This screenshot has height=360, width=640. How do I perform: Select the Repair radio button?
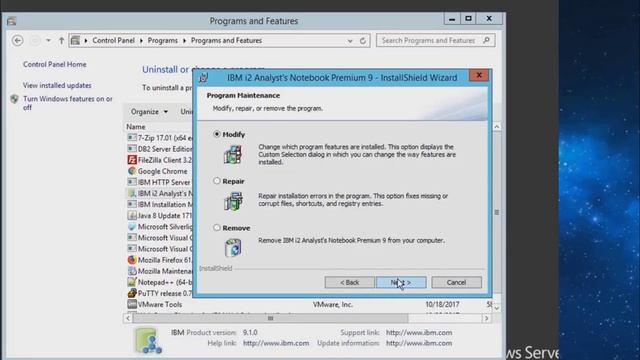[x=217, y=181]
